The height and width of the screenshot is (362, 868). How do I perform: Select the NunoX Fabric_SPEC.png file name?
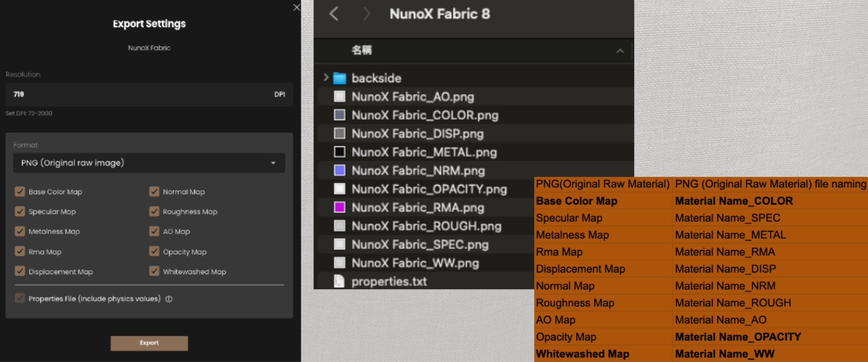(420, 244)
